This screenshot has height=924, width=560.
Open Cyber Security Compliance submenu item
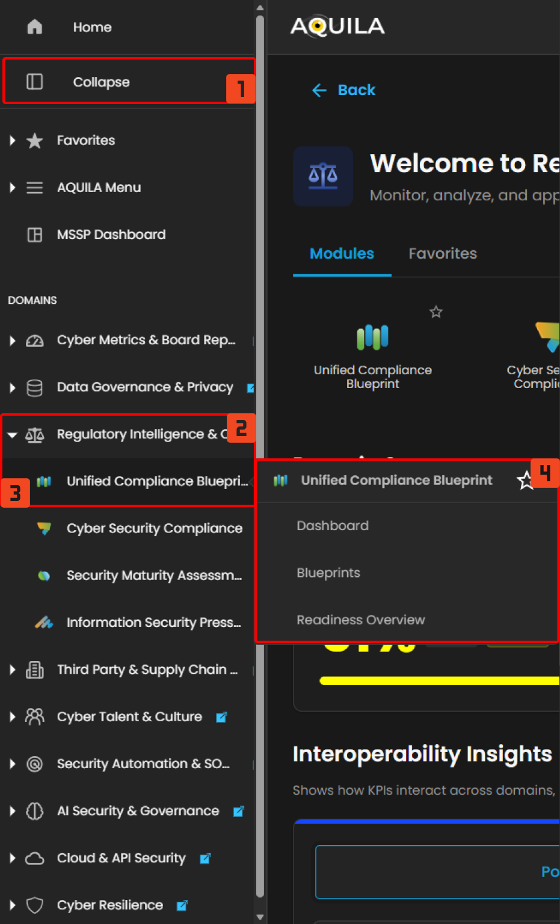tap(155, 528)
